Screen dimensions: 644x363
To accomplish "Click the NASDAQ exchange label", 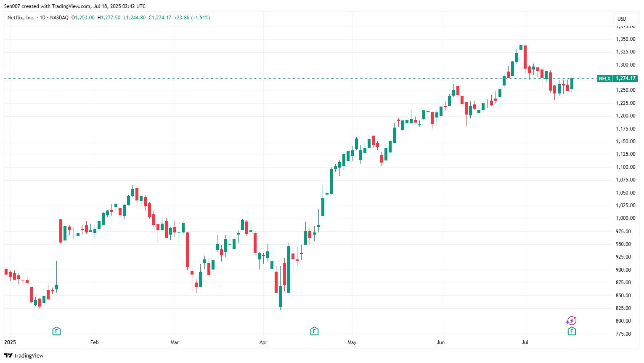I will (59, 18).
